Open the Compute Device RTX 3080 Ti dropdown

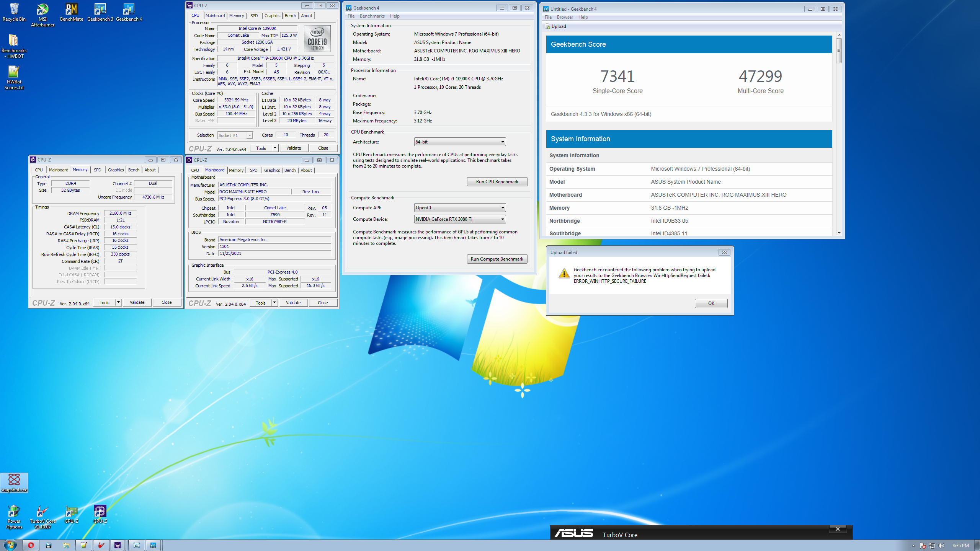click(460, 219)
